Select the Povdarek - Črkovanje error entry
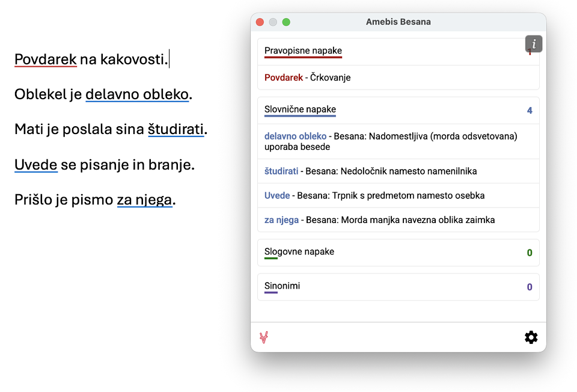The height and width of the screenshot is (392, 577). pyautogui.click(x=398, y=78)
